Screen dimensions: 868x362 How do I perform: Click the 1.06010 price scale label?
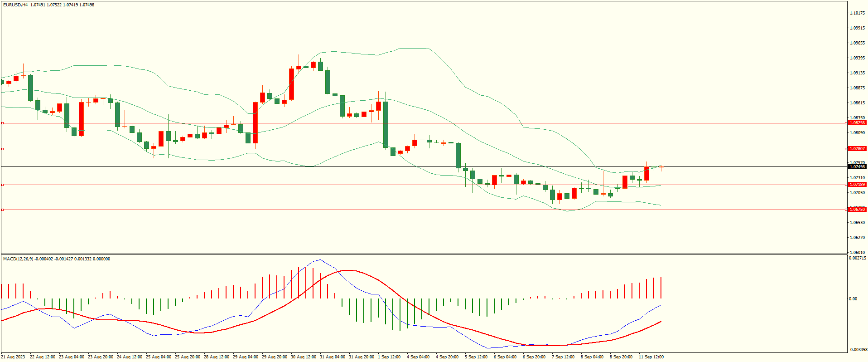coord(857,253)
